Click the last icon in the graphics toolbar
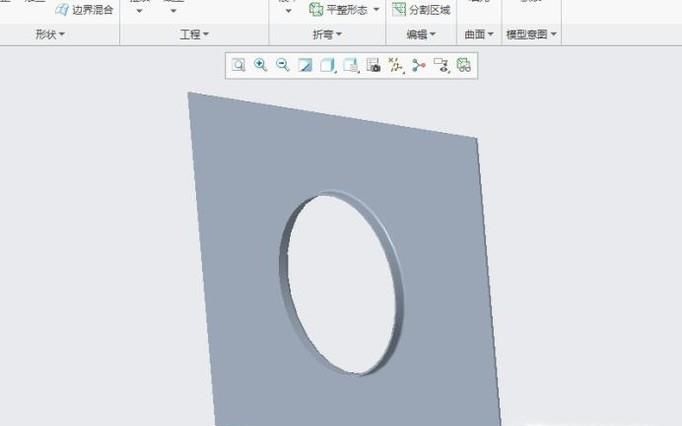The image size is (682, 426). pos(464,65)
